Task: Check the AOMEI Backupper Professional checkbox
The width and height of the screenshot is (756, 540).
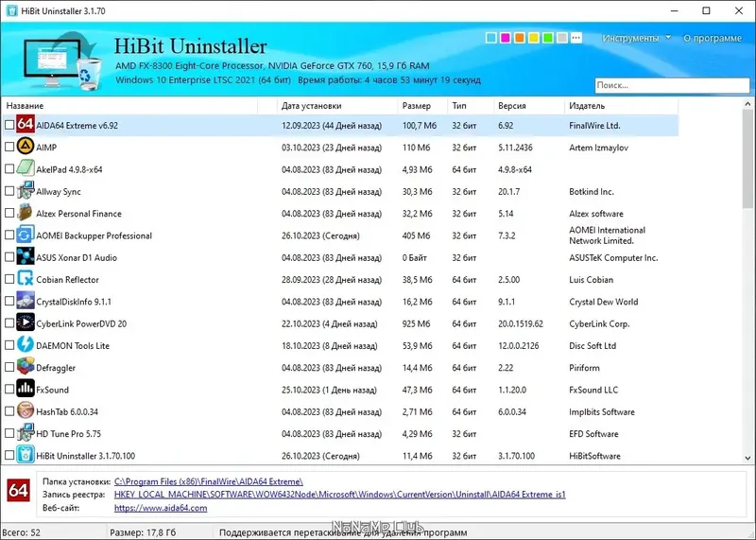Action: tap(9, 235)
